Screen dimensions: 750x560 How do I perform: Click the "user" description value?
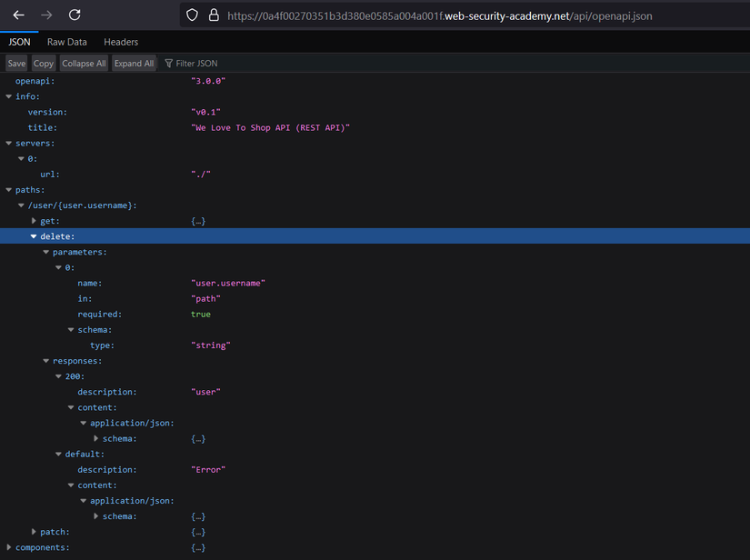tap(205, 392)
